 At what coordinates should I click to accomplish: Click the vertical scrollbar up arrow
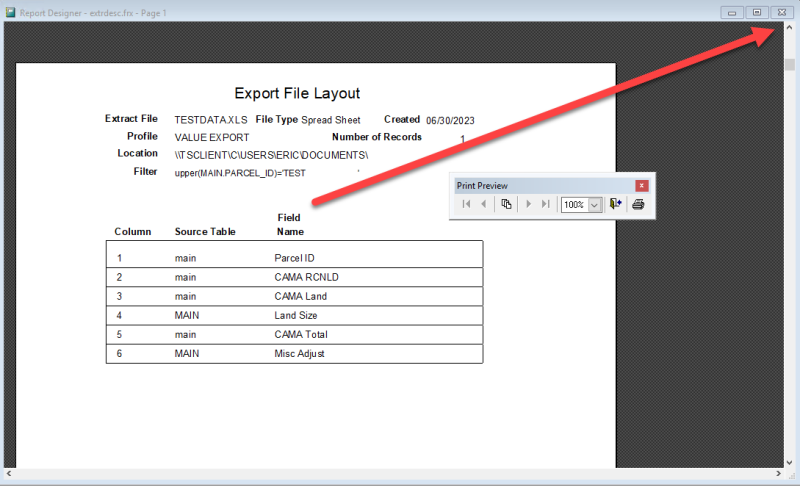(790, 28)
